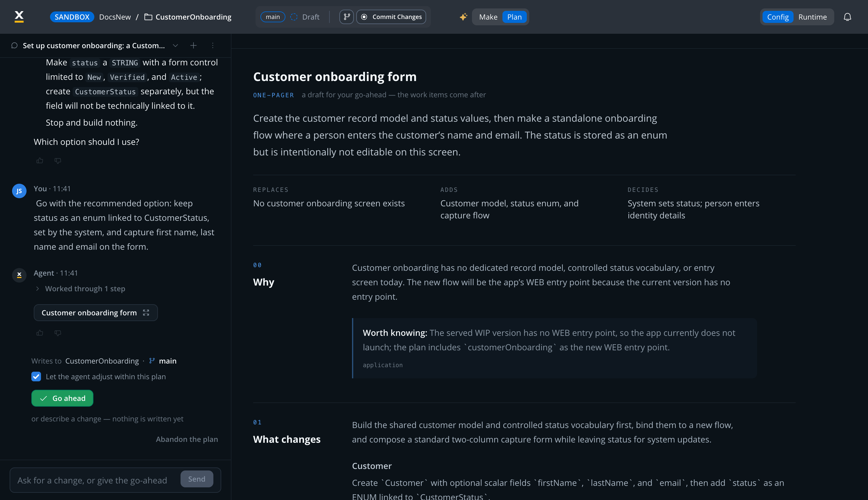Click the ONE-PAGER label
The height and width of the screenshot is (500, 868).
click(x=274, y=95)
